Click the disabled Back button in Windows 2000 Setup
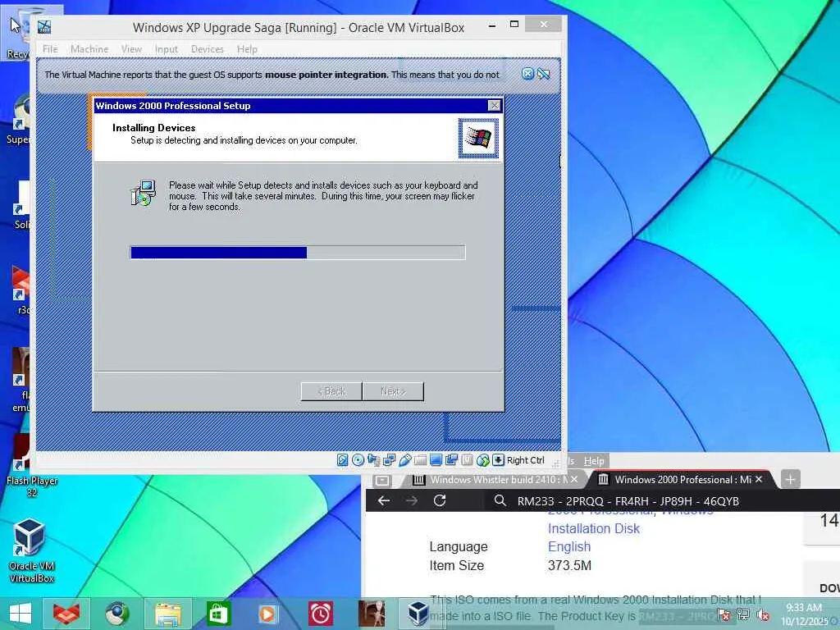 click(331, 391)
